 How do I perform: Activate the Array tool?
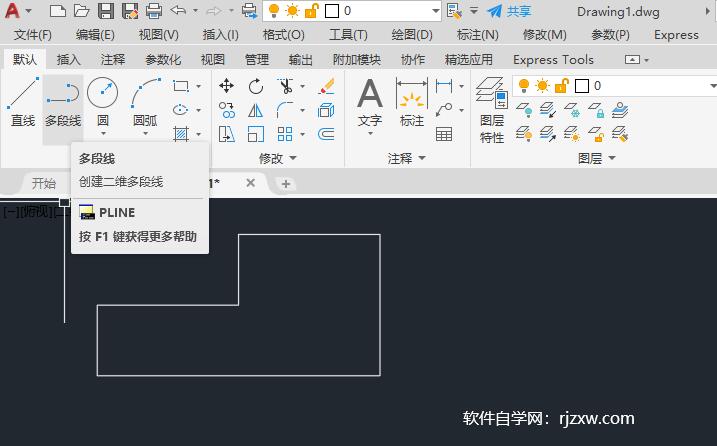(285, 134)
